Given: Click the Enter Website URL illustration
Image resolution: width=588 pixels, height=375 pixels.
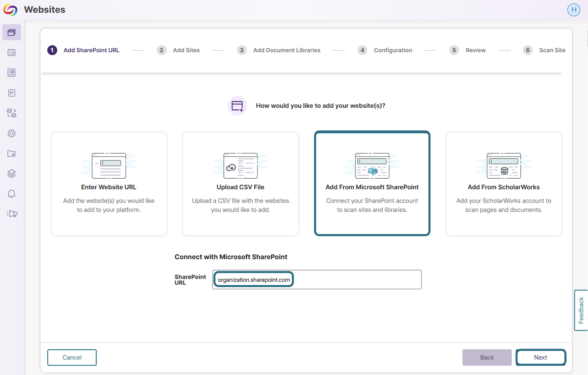Looking at the screenshot, I should tap(109, 166).
